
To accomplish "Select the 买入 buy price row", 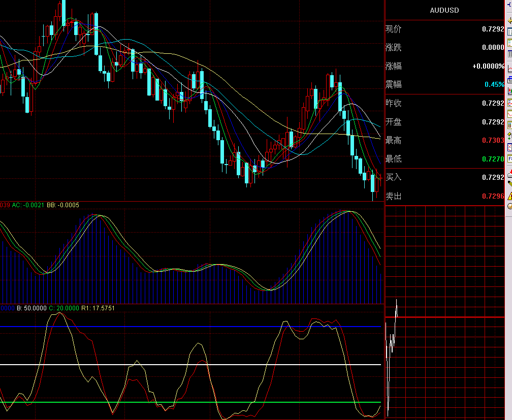I will [x=444, y=177].
